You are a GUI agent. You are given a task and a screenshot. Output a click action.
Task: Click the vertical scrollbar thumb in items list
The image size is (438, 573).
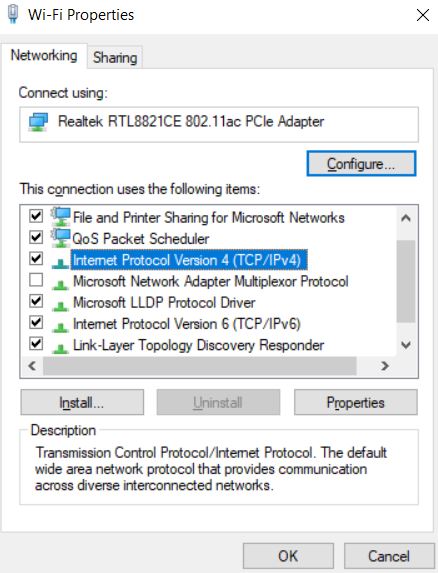click(406, 281)
